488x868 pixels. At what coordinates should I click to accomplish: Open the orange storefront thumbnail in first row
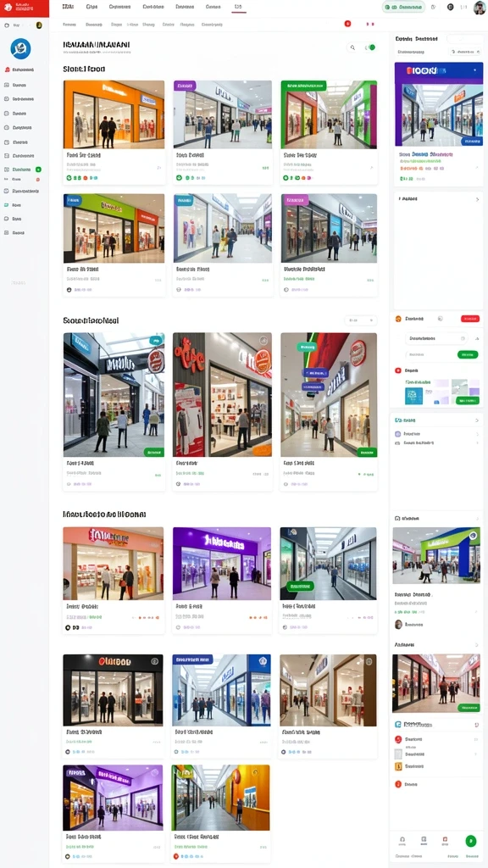click(114, 114)
